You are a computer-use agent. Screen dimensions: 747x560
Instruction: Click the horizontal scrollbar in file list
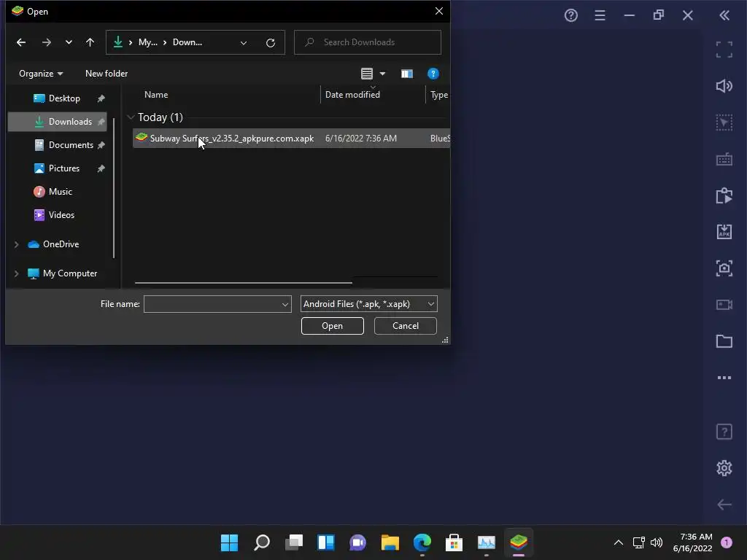click(244, 283)
